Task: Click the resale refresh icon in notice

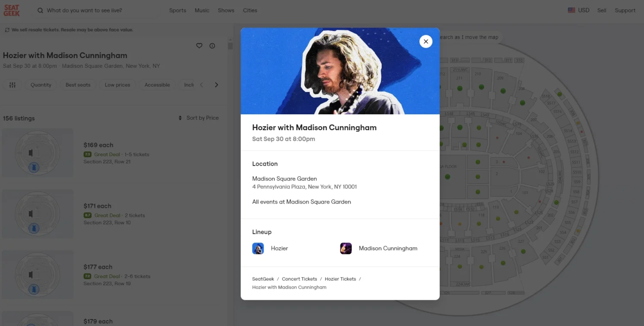Action: pos(7,30)
